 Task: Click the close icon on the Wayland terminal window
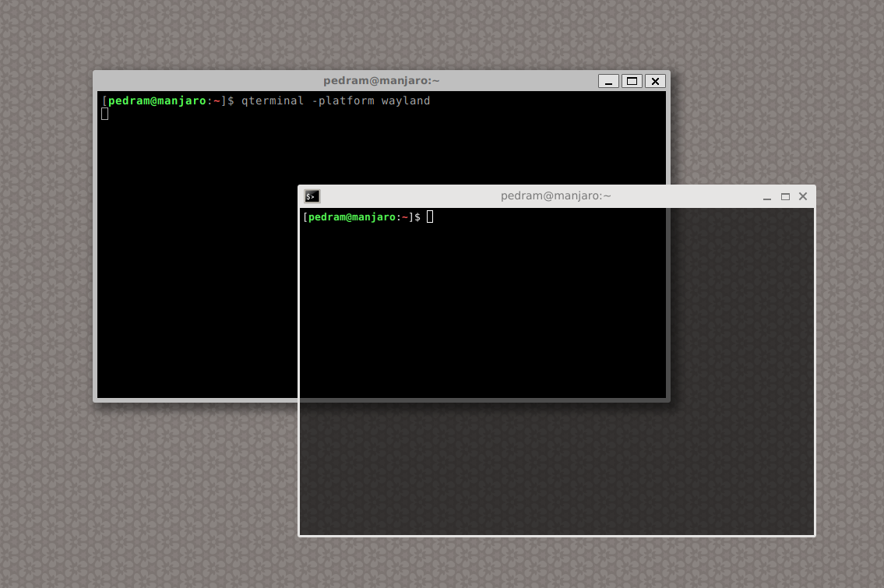tap(803, 196)
